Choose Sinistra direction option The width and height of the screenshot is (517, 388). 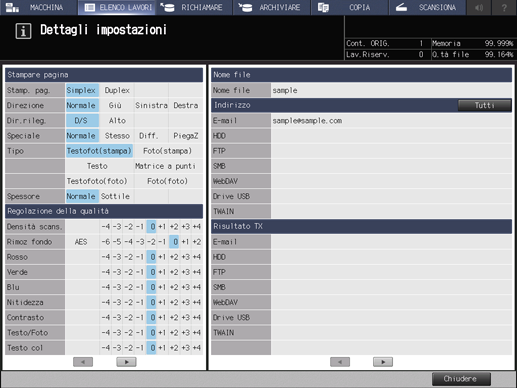coord(151,105)
